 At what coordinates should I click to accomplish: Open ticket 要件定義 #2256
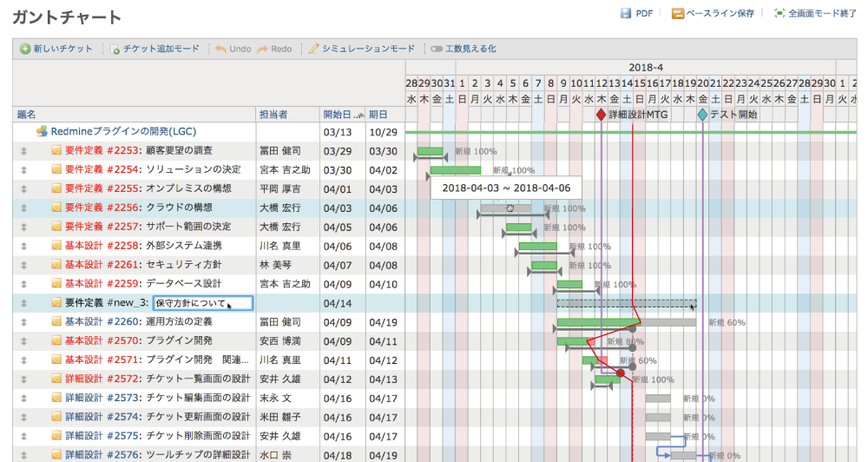[x=103, y=208]
